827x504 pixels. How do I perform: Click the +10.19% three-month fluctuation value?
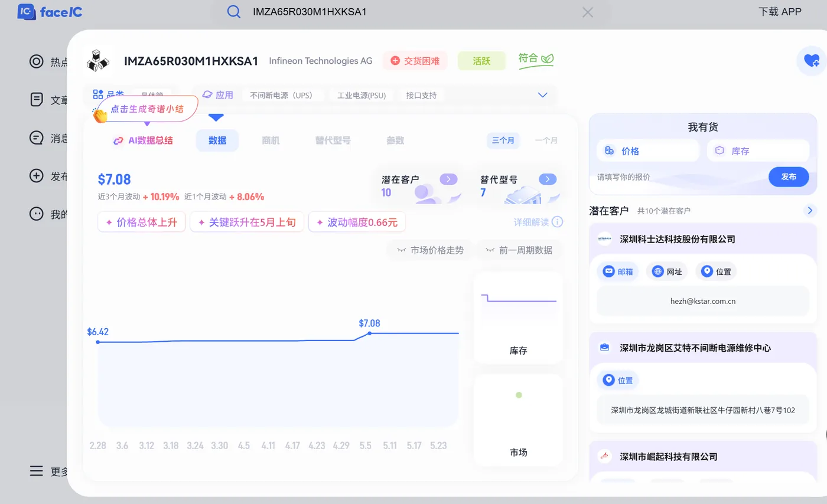click(161, 197)
